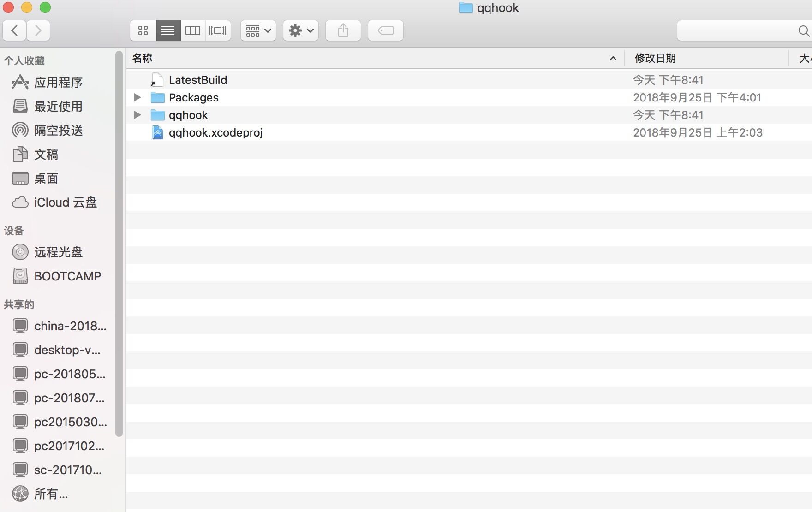
Task: Select the LatestBuild alias file
Action: [x=197, y=80]
